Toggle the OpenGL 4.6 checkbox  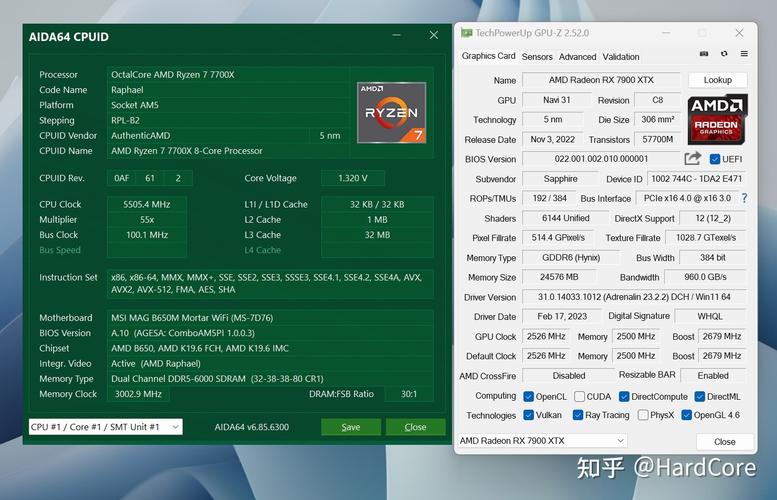(686, 415)
